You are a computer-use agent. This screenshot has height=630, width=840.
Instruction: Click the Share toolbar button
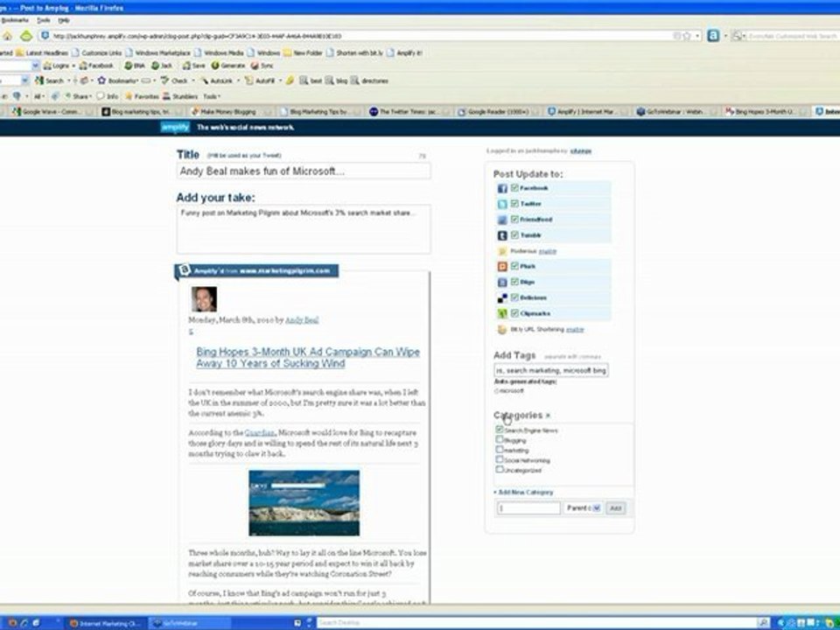[x=78, y=96]
